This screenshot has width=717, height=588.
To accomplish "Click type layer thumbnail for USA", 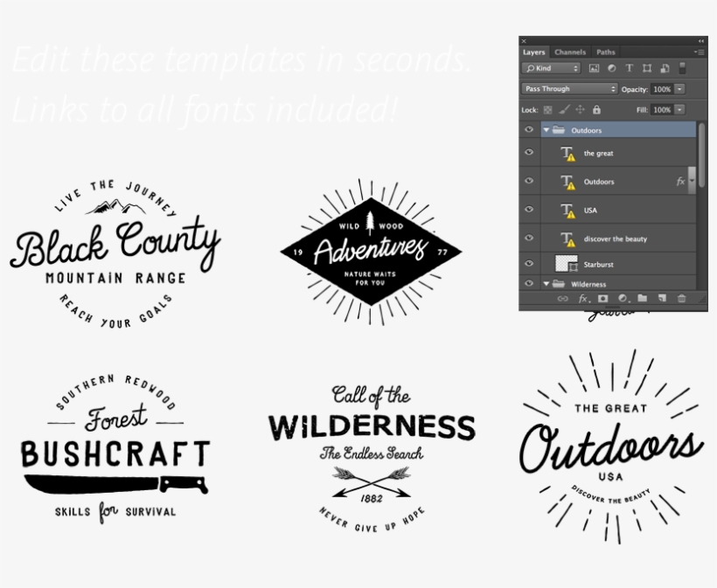I will click(x=567, y=211).
